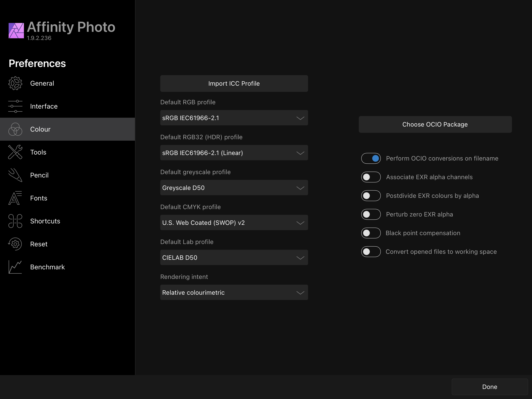Show the Shortcuts preferences section
This screenshot has height=399, width=532.
click(x=67, y=221)
